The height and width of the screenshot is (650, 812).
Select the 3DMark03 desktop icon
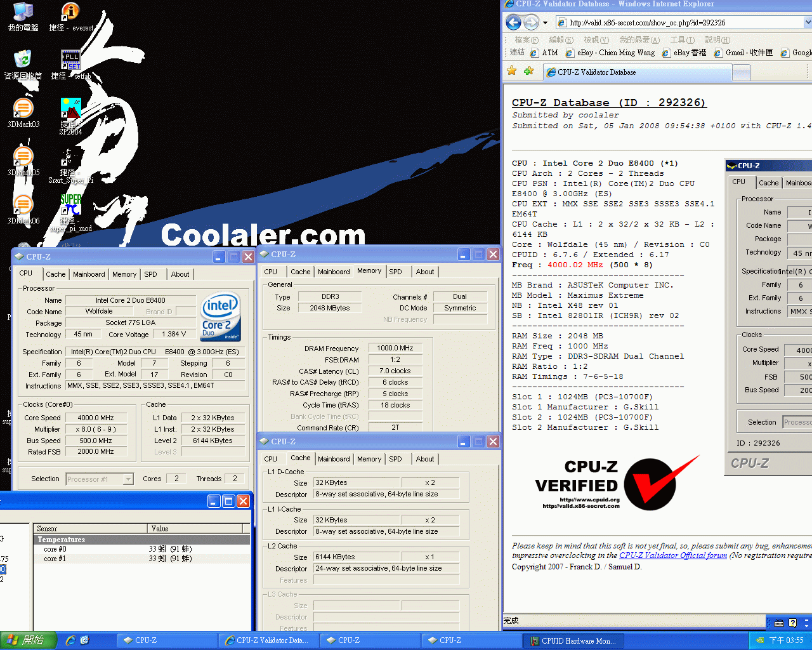[23, 113]
